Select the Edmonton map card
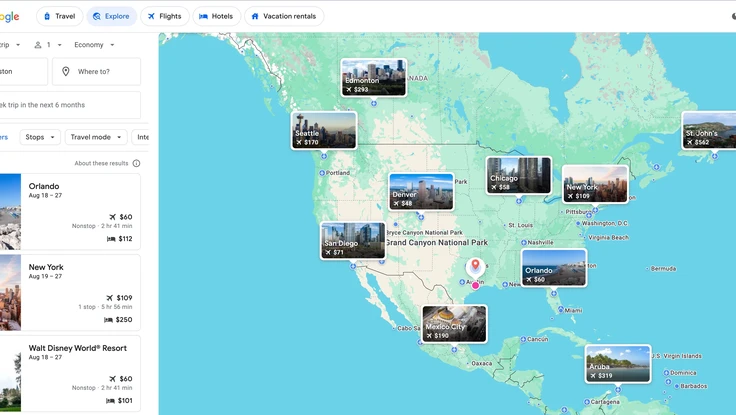The height and width of the screenshot is (415, 736). pos(374,77)
